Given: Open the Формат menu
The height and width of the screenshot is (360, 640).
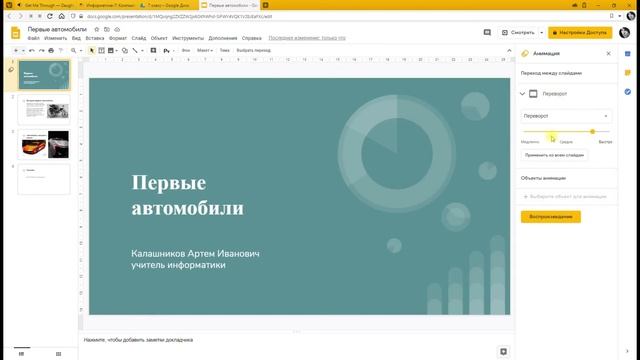Looking at the screenshot, I should [118, 38].
